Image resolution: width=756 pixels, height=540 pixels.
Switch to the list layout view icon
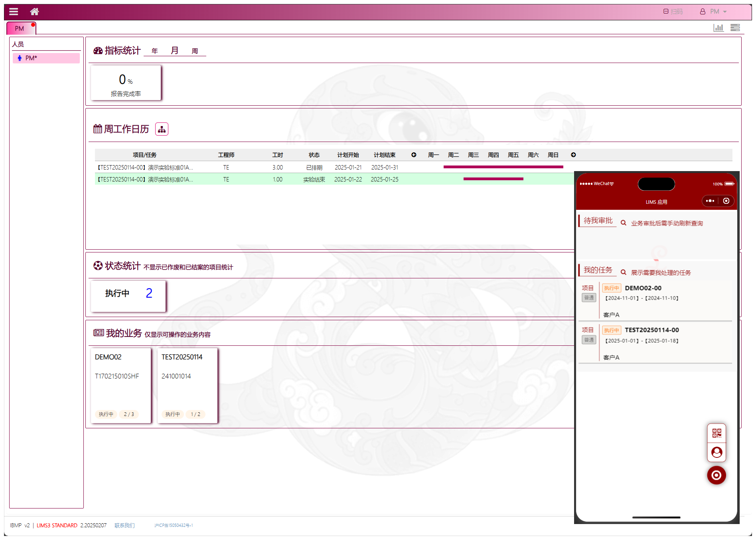pyautogui.click(x=735, y=28)
